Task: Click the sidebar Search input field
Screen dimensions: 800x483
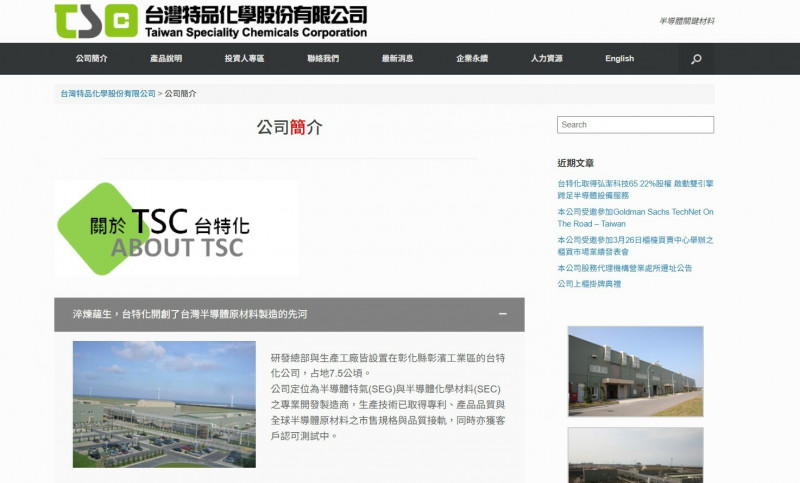Action: 635,125
